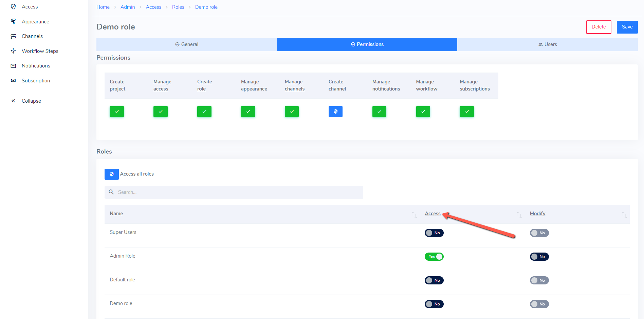Select the Super Users row name
Screen dimensions: 644x319
[123, 232]
